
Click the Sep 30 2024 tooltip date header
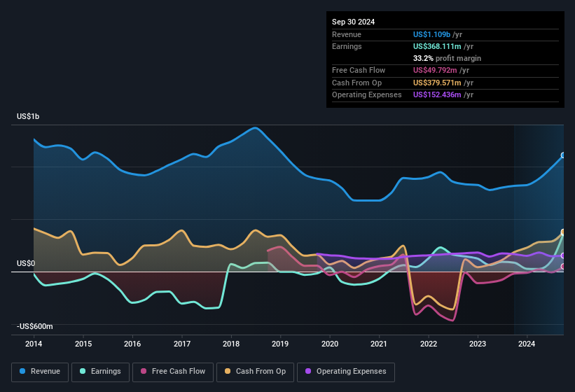(x=354, y=22)
